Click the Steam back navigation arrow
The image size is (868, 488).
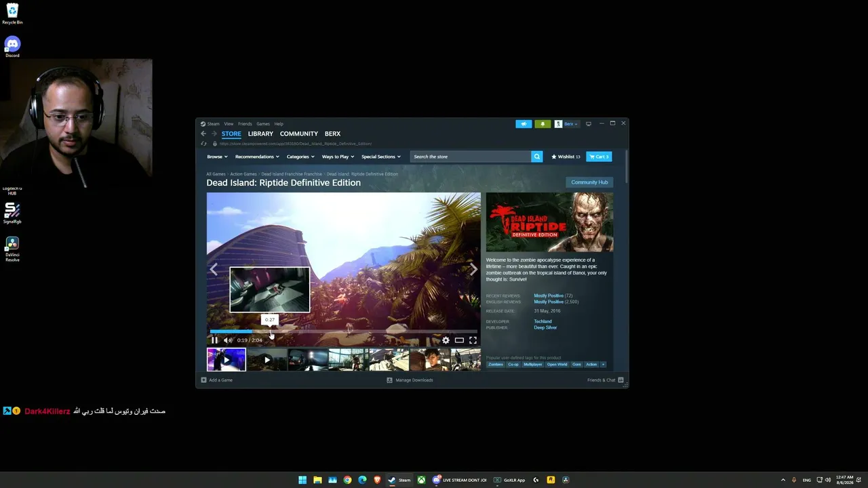click(203, 134)
